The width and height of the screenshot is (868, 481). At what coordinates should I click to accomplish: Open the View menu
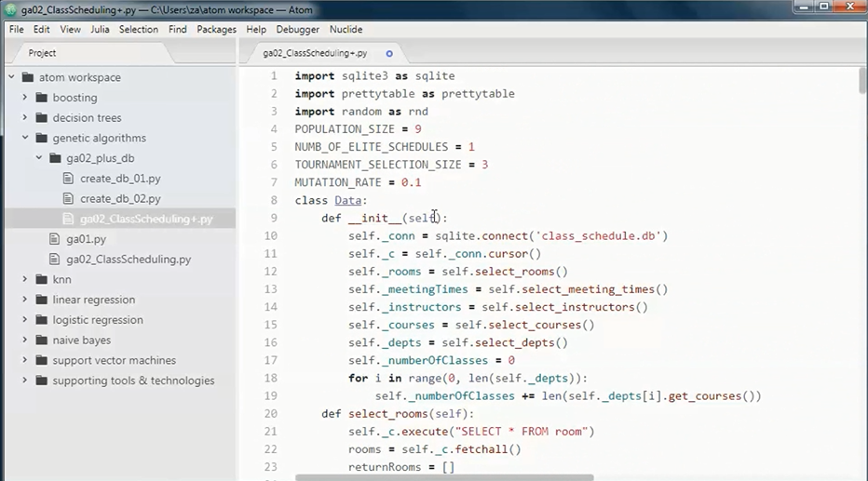click(70, 29)
